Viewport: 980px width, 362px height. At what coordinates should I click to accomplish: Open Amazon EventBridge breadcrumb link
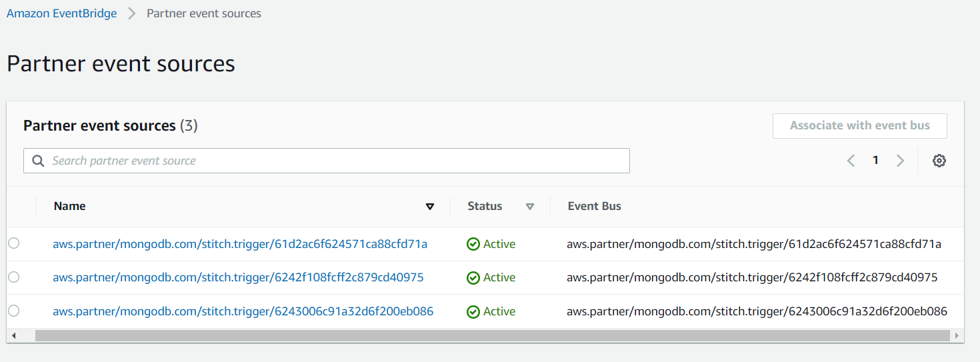coord(61,13)
